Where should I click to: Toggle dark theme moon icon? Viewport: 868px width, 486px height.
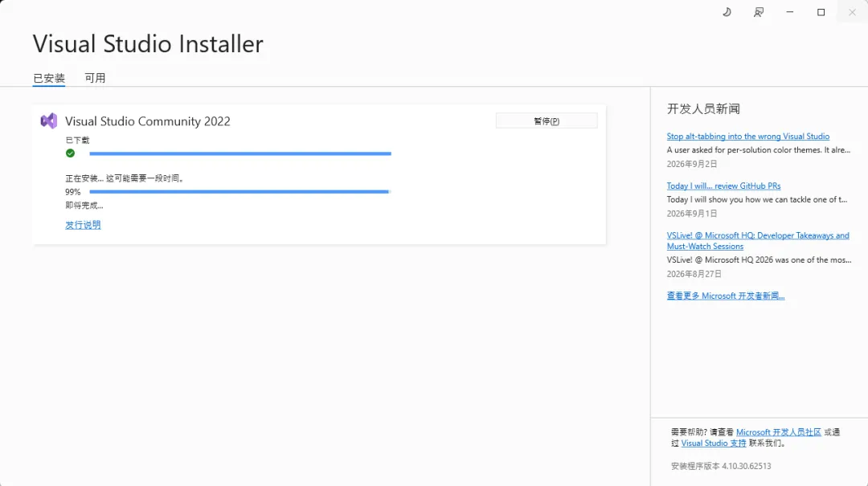click(727, 12)
